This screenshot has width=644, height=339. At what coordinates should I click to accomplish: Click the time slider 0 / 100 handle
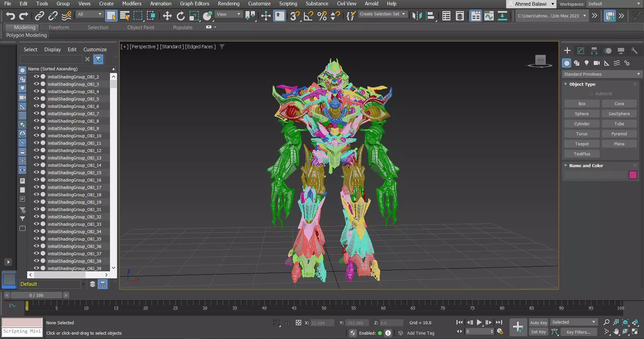pos(36,295)
